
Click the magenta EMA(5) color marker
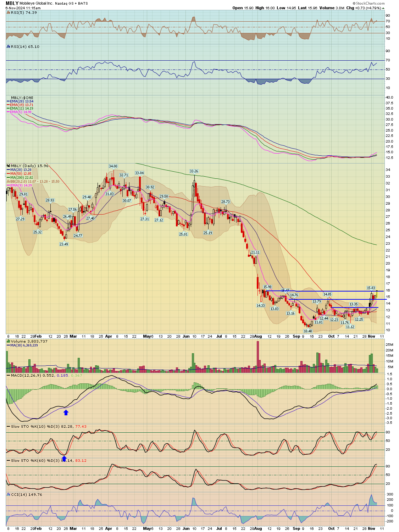8,112
